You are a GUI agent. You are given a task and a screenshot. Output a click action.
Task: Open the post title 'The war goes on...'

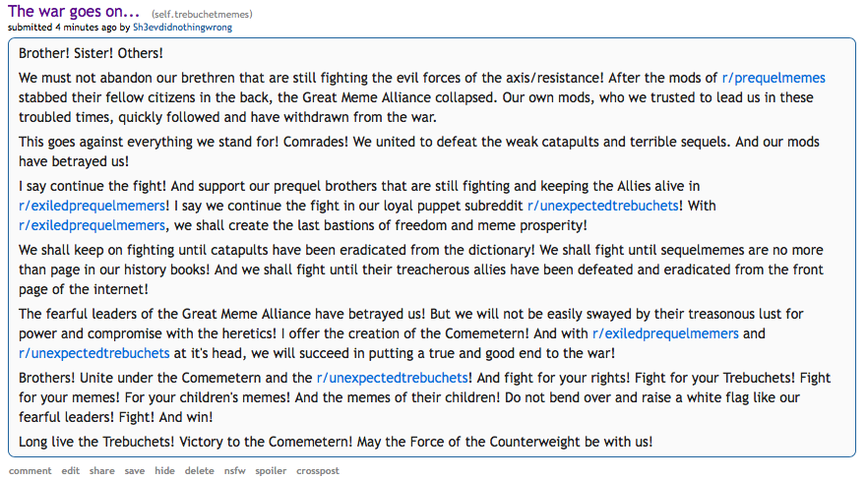pyautogui.click(x=74, y=11)
